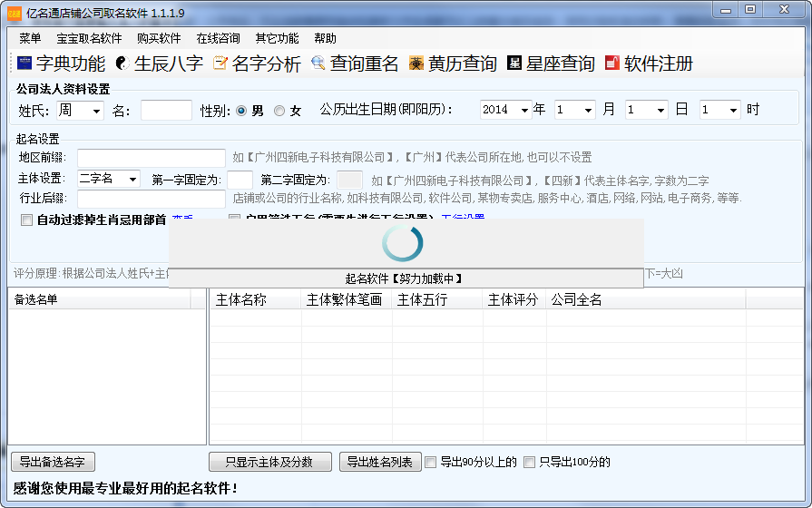The image size is (812, 508).
Task: Click the 主体五行 column header
Action: click(x=437, y=300)
